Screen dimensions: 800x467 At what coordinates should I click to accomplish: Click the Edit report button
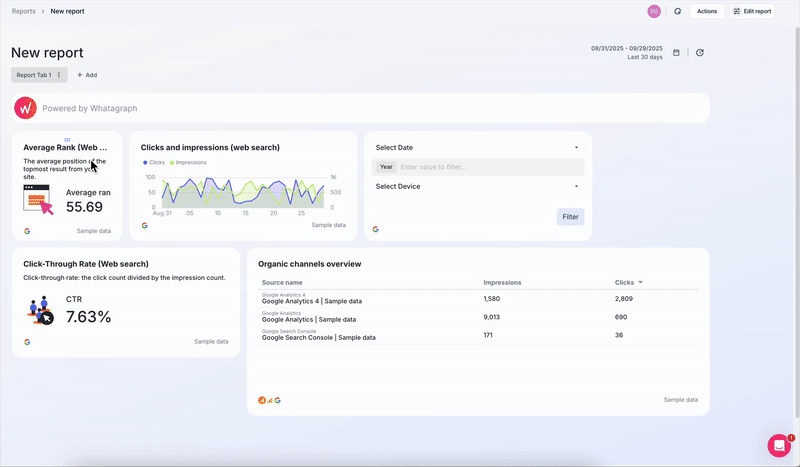click(752, 11)
